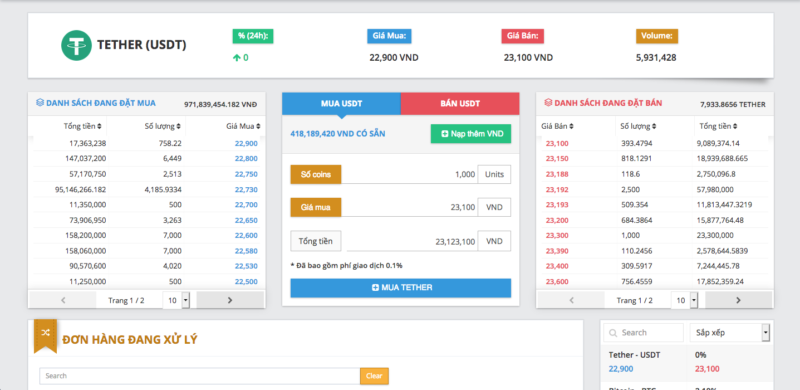
Task: Sort buy list by Giá Mua column
Action: pyautogui.click(x=243, y=126)
